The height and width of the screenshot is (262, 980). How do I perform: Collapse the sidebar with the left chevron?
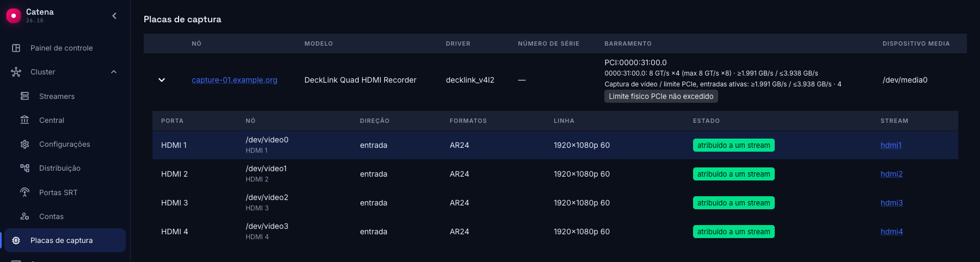[x=114, y=16]
